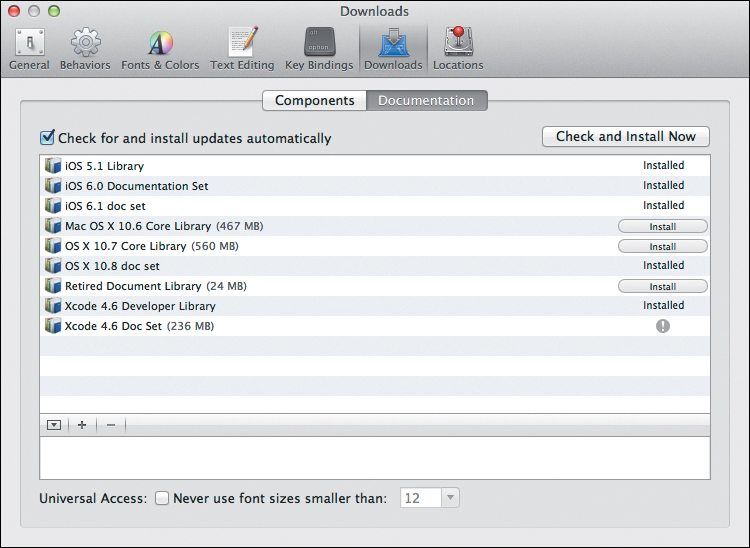This screenshot has width=750, height=548.
Task: Click the add (+) docset button
Action: pos(82,425)
